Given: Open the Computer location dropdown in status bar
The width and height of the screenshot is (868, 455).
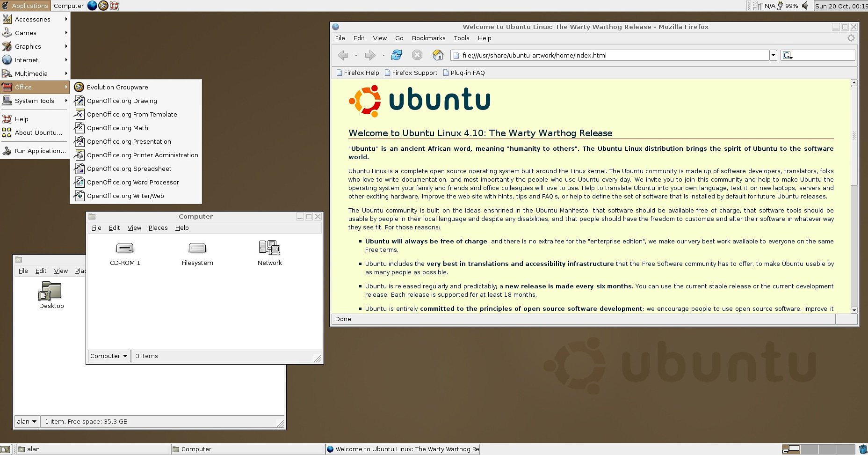Looking at the screenshot, I should 108,356.
